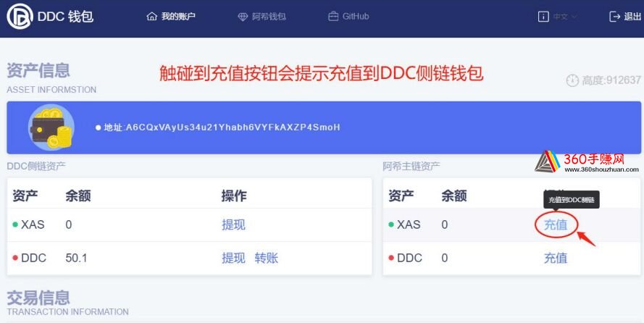Screen dimensions: 644x323
Task: Click 转账 in the side chain DDC row
Action: point(266,258)
